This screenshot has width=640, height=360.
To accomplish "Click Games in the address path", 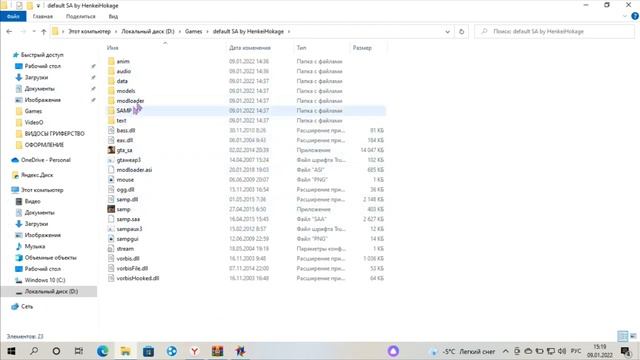I will [x=193, y=31].
